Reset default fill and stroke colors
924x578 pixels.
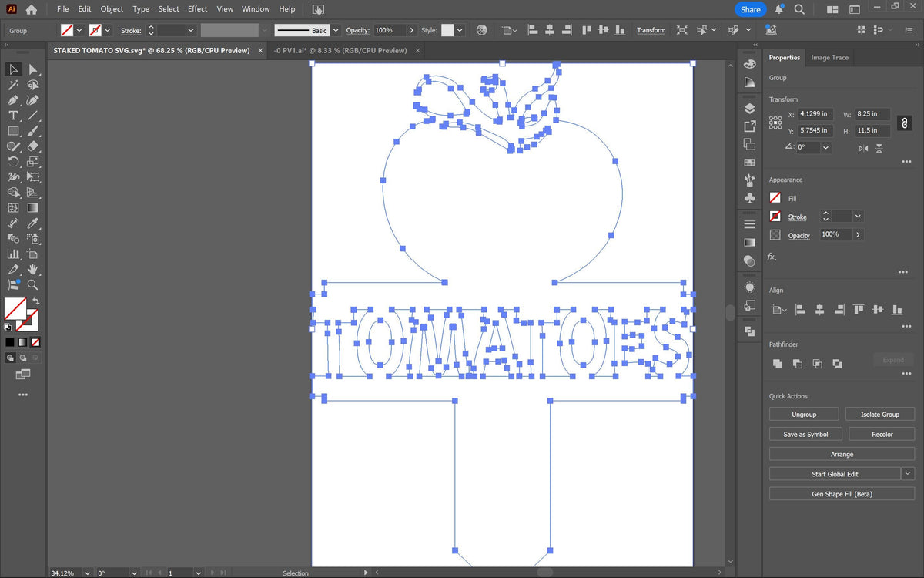(8, 326)
